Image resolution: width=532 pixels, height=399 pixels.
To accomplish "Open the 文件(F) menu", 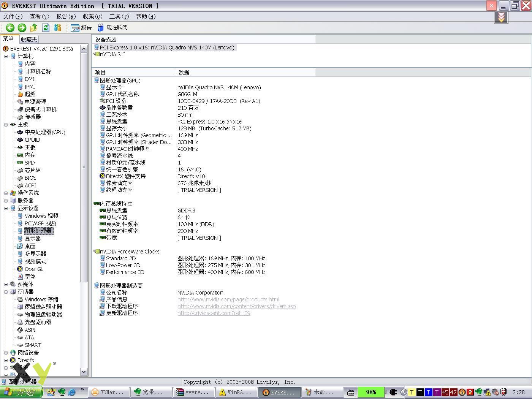I will coord(13,16).
